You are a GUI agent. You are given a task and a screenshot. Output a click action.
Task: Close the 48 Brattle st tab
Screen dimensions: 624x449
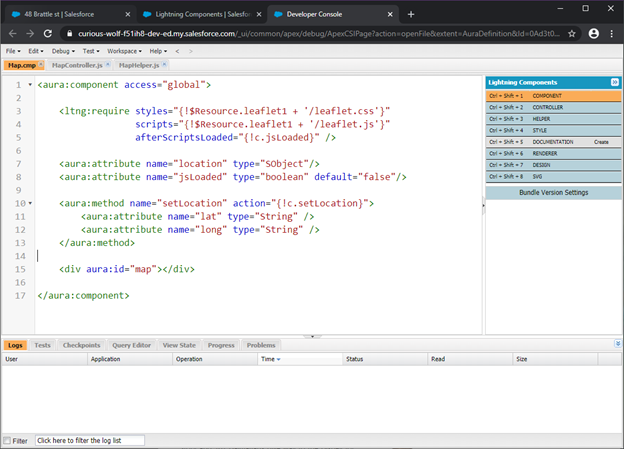click(127, 14)
